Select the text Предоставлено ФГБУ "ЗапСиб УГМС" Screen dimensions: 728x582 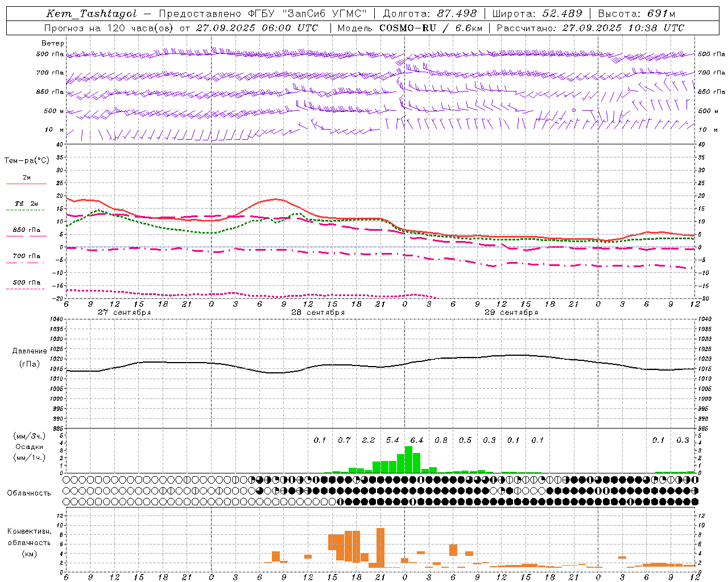[263, 14]
